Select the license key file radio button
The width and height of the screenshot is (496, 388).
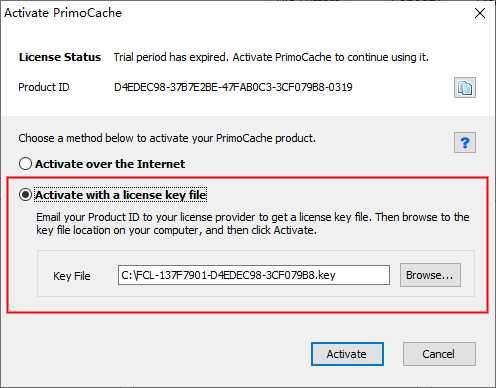click(25, 195)
